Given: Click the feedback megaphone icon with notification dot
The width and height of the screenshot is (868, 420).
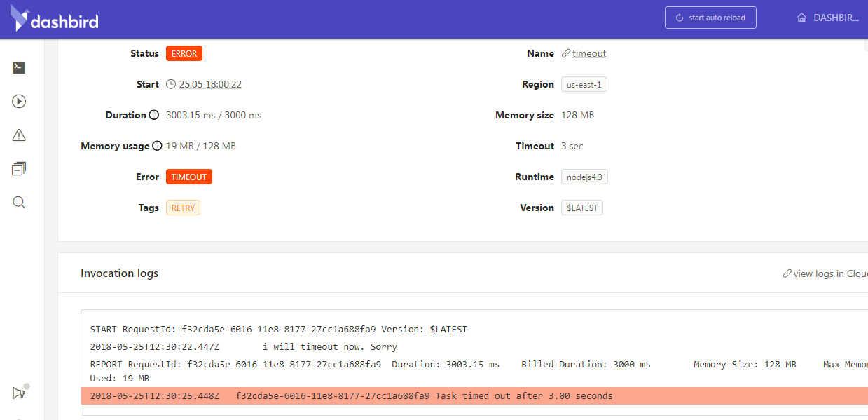Looking at the screenshot, I should [x=18, y=393].
